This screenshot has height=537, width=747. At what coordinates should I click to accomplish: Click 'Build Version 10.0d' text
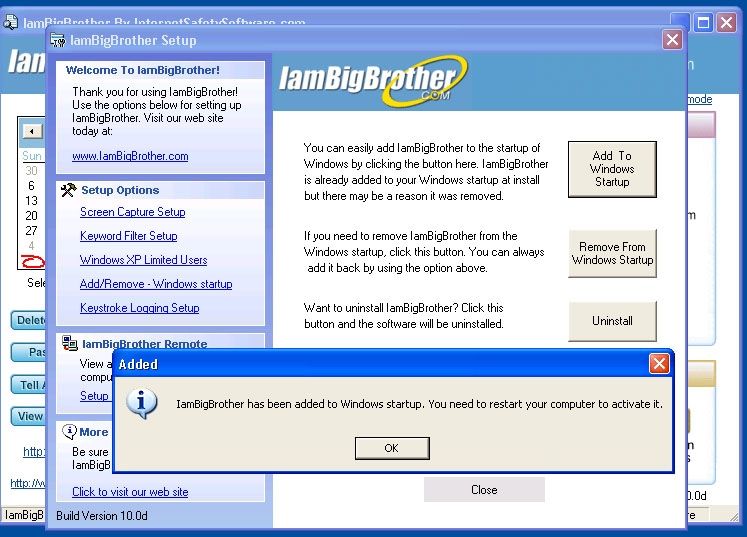[102, 516]
